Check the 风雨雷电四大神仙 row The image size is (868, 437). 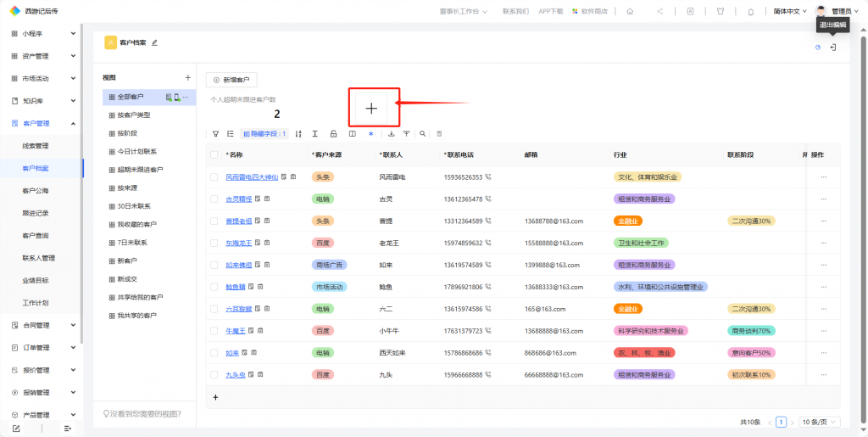(214, 176)
